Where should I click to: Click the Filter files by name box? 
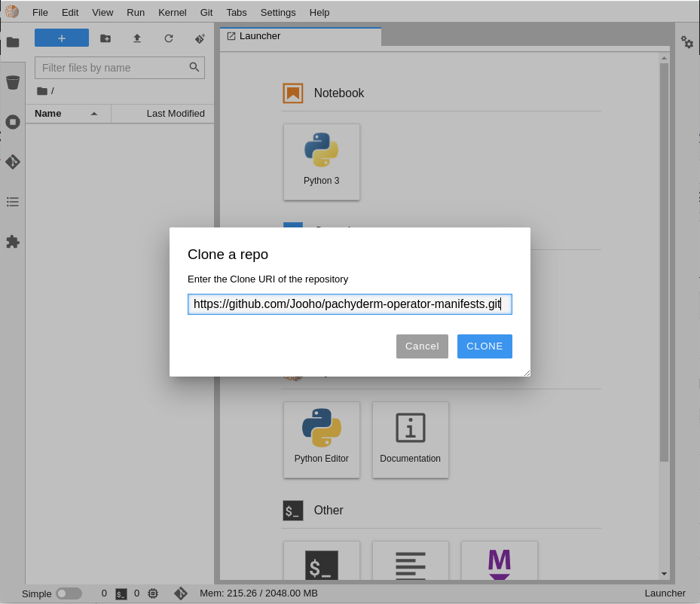(112, 68)
